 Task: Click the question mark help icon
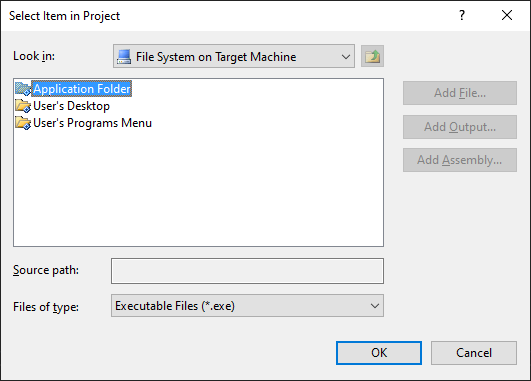click(x=462, y=15)
